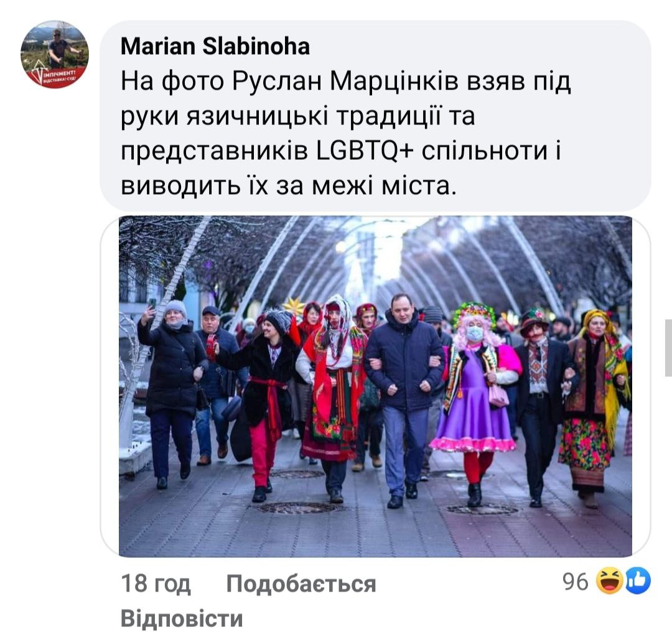View the 96 reactions count

(575, 582)
